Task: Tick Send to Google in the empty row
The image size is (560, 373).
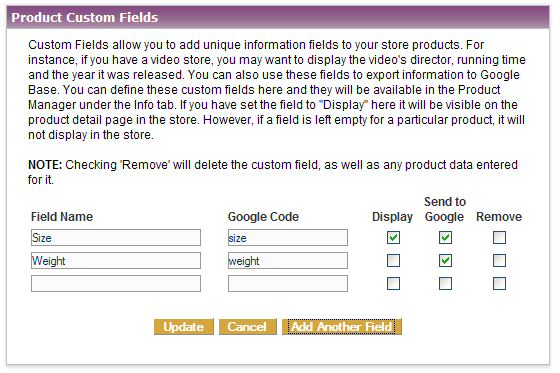Action: point(445,284)
